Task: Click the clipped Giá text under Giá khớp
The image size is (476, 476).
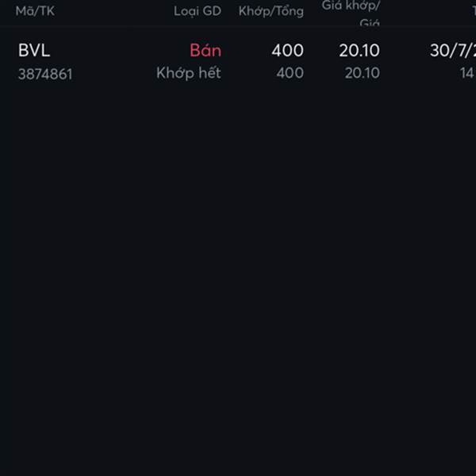Action: click(x=370, y=22)
